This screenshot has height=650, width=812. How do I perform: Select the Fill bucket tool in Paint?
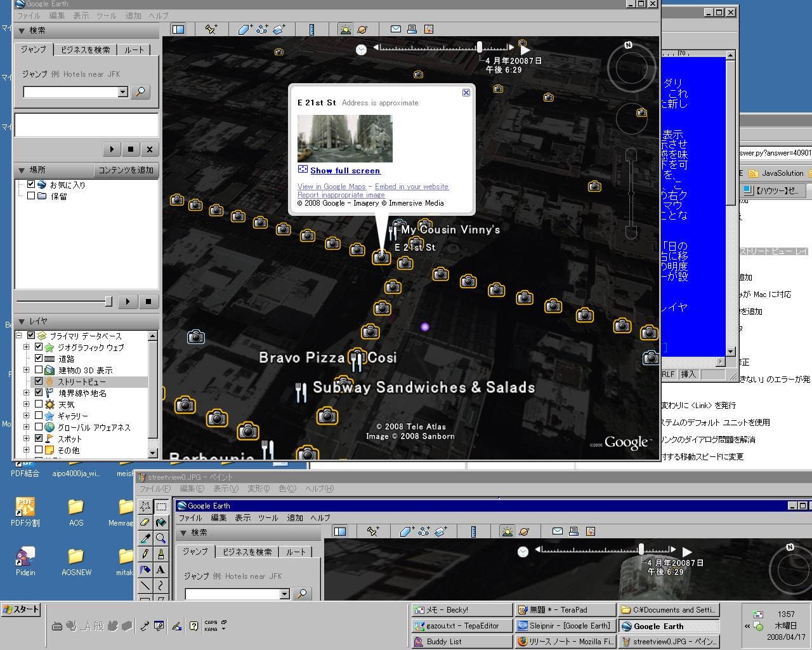tap(161, 522)
